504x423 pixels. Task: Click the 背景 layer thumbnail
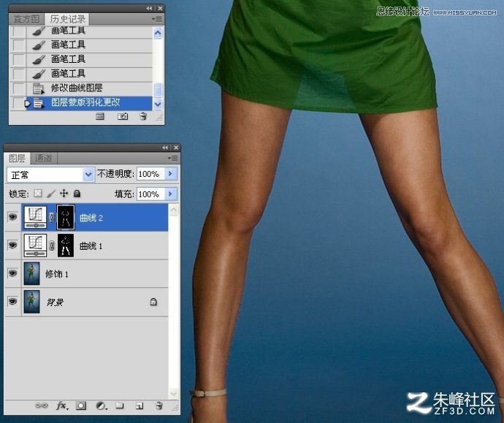(x=32, y=302)
